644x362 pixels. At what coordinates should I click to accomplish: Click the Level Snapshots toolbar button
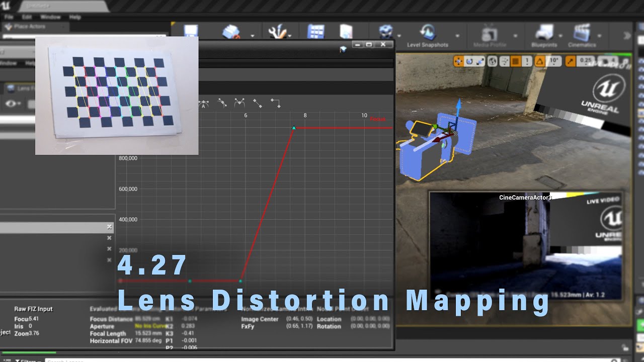(428, 36)
